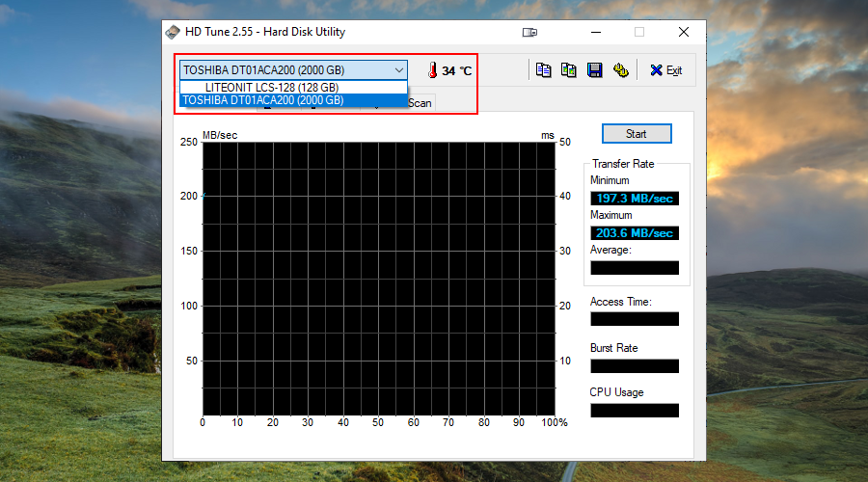The height and width of the screenshot is (482, 868).
Task: Click the 34 °C temperature readout
Action: pyautogui.click(x=457, y=70)
